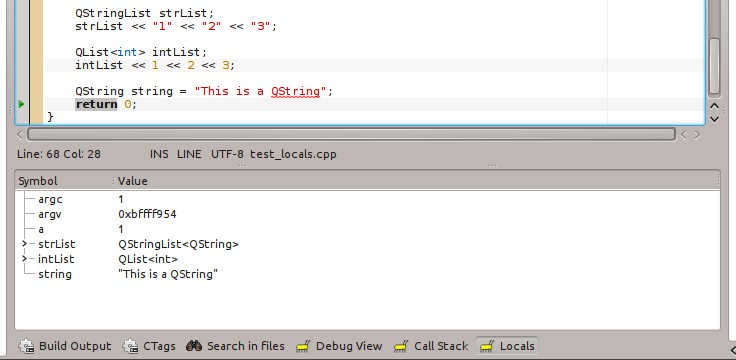
Task: Select the variable 'a' row
Action: pyautogui.click(x=368, y=229)
